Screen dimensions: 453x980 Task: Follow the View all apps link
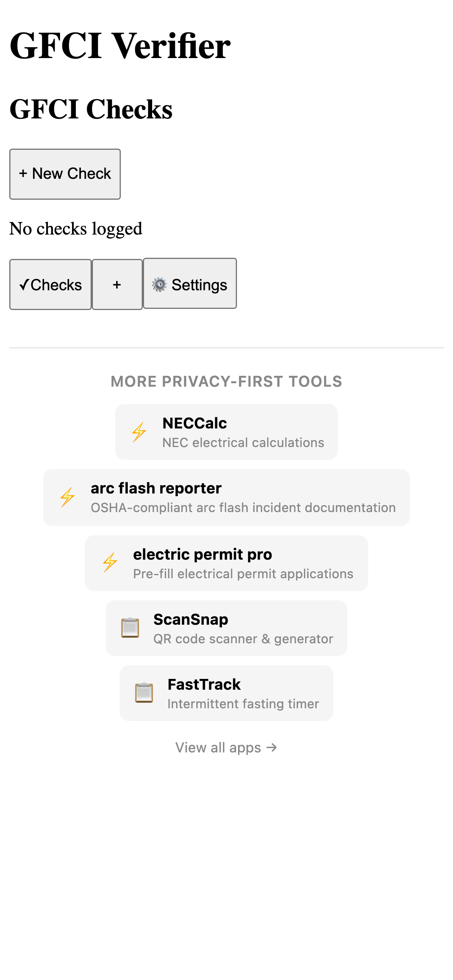point(226,747)
